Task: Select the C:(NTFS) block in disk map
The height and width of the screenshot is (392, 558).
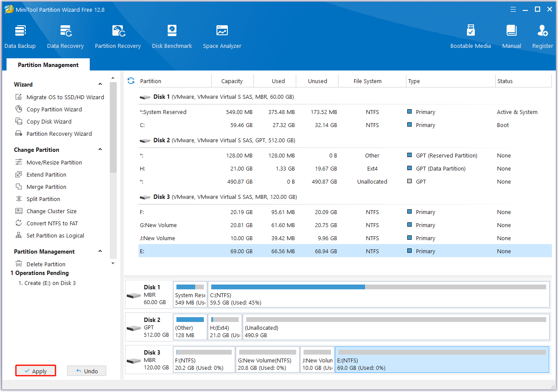Action: [379, 295]
